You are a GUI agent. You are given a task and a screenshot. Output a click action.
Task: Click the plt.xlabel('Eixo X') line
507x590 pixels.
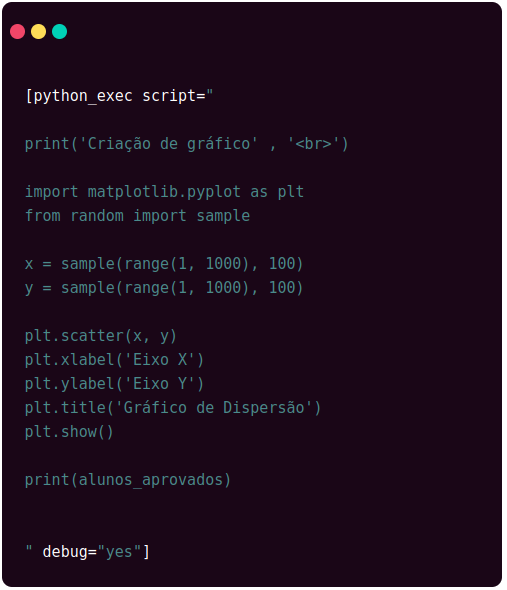point(114,360)
